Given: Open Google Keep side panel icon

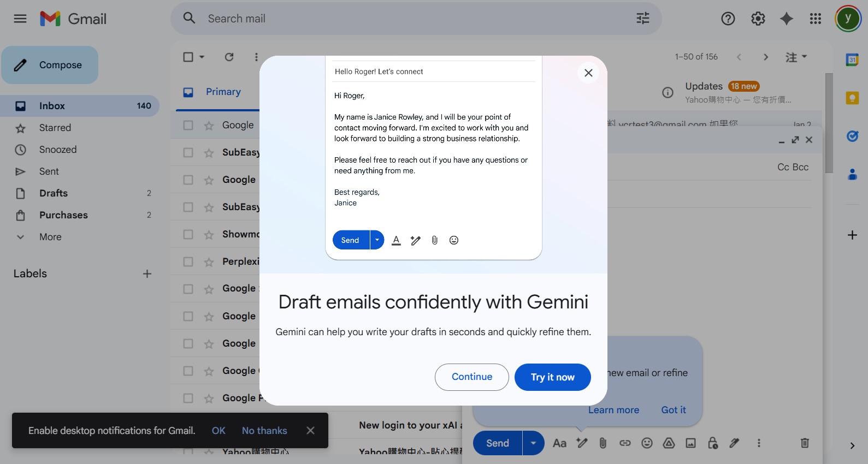Looking at the screenshot, I should 852,98.
